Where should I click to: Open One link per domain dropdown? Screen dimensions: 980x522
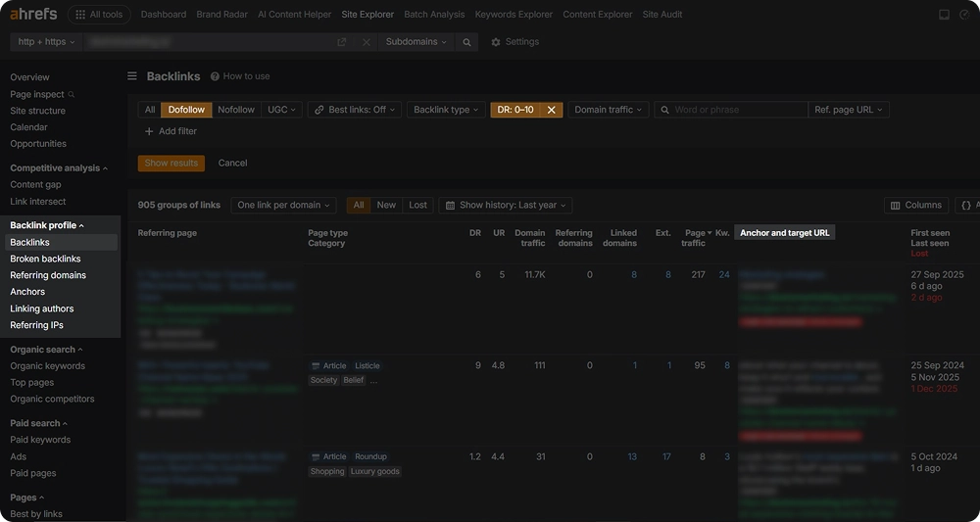tap(284, 206)
